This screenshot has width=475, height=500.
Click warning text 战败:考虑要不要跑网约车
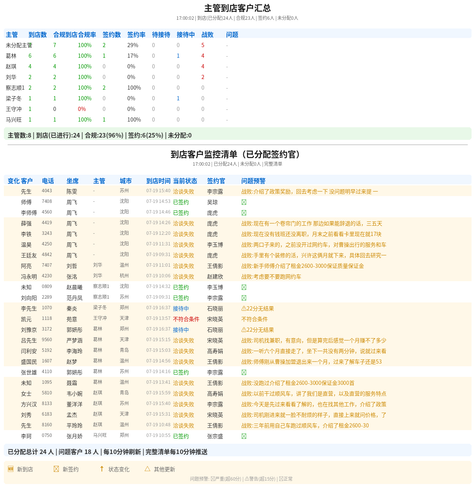[x=271, y=277]
